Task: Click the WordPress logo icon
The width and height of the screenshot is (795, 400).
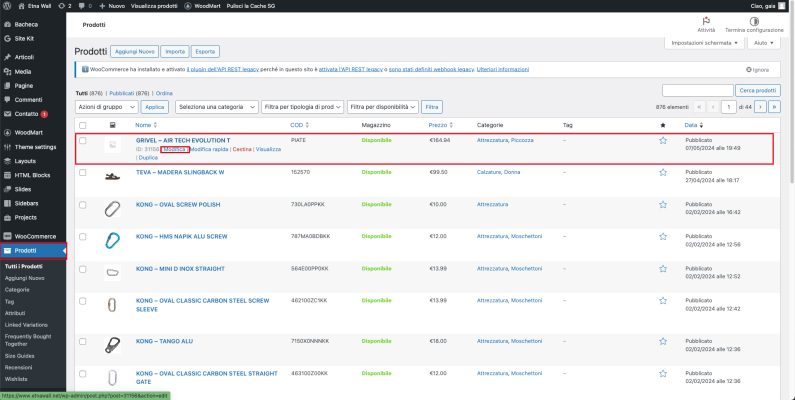Action: pos(7,6)
